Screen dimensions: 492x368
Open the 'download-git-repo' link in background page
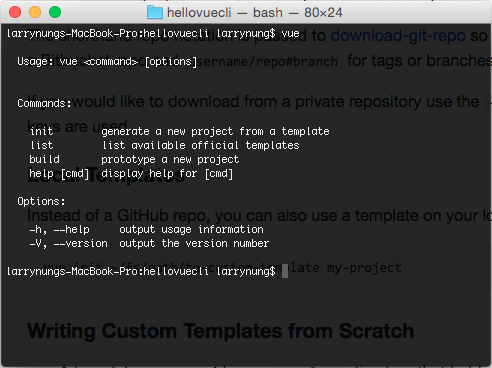[x=398, y=36]
